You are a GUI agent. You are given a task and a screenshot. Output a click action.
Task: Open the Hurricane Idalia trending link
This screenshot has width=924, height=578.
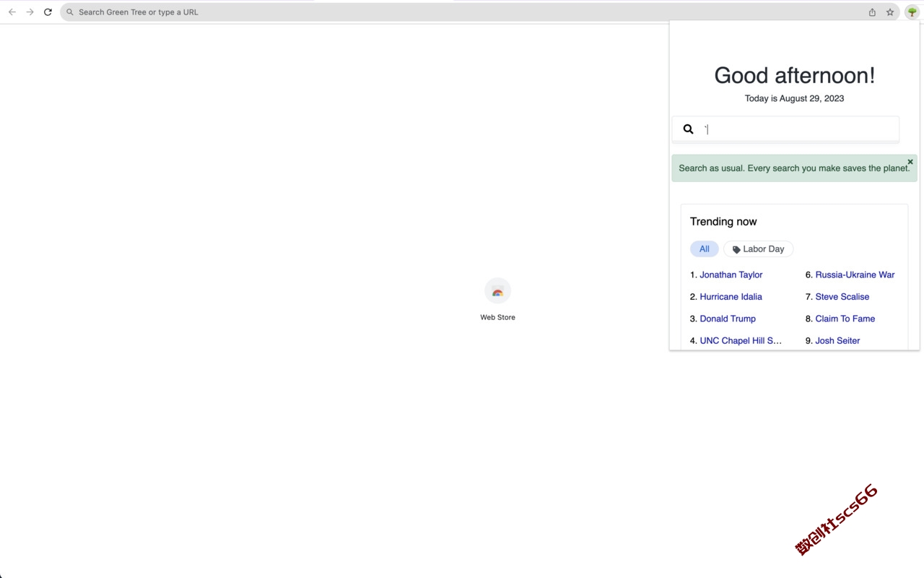[x=731, y=297]
